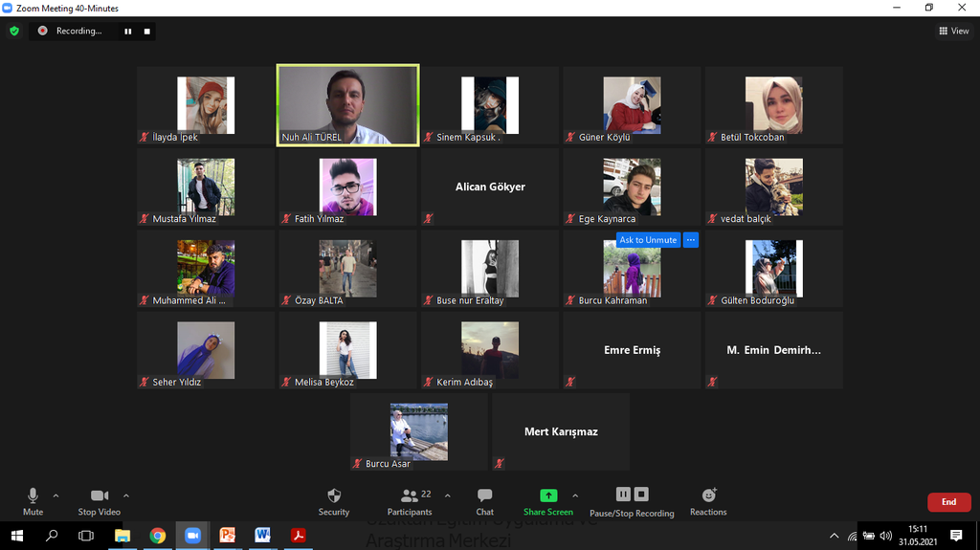Click the green Share Screen icon

tap(548, 495)
